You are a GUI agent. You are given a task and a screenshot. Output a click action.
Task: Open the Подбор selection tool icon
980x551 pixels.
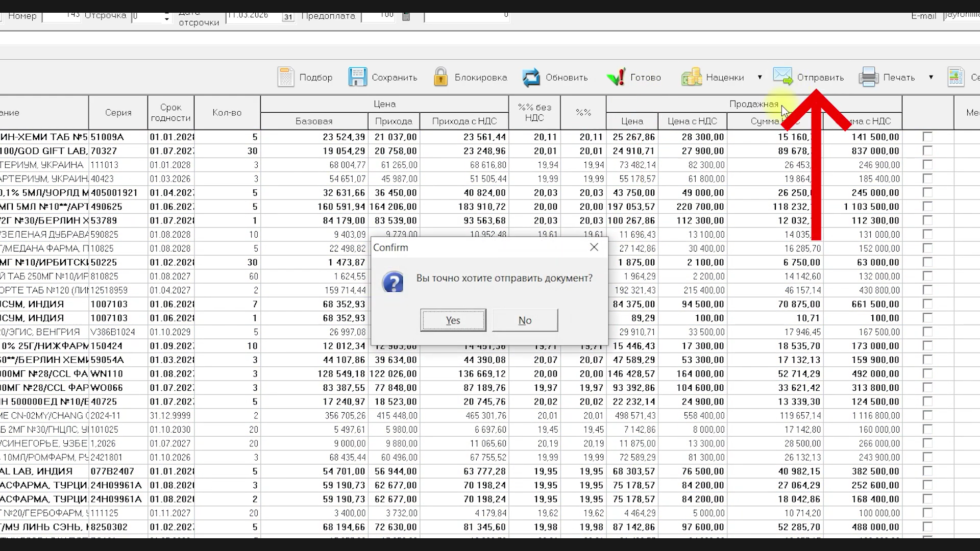286,77
